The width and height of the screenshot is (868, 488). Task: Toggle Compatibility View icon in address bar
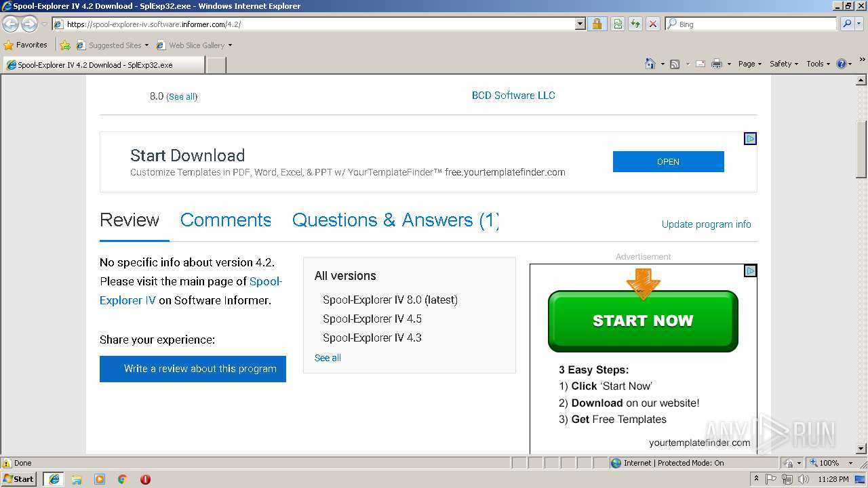click(618, 24)
